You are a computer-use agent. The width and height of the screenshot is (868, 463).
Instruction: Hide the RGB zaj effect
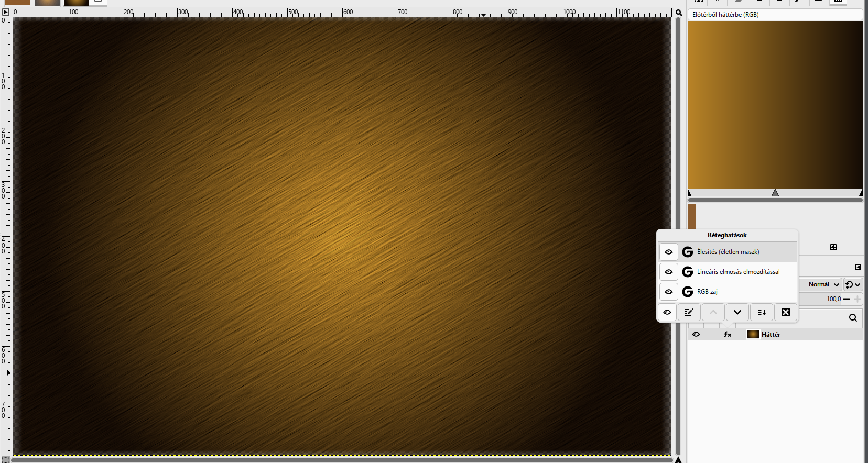(669, 292)
